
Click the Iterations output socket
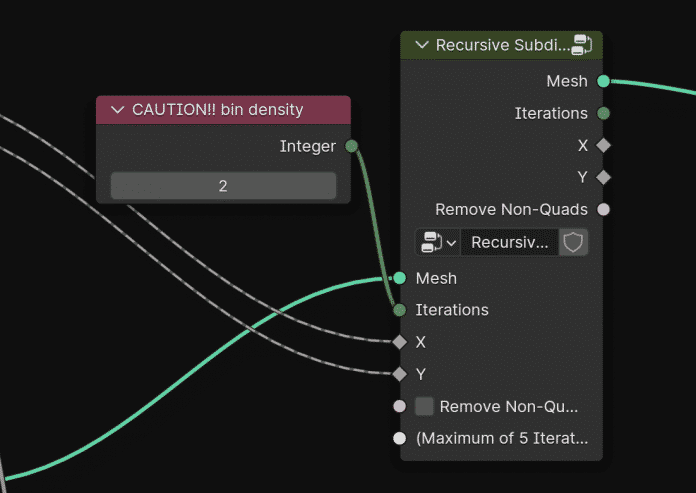[604, 114]
